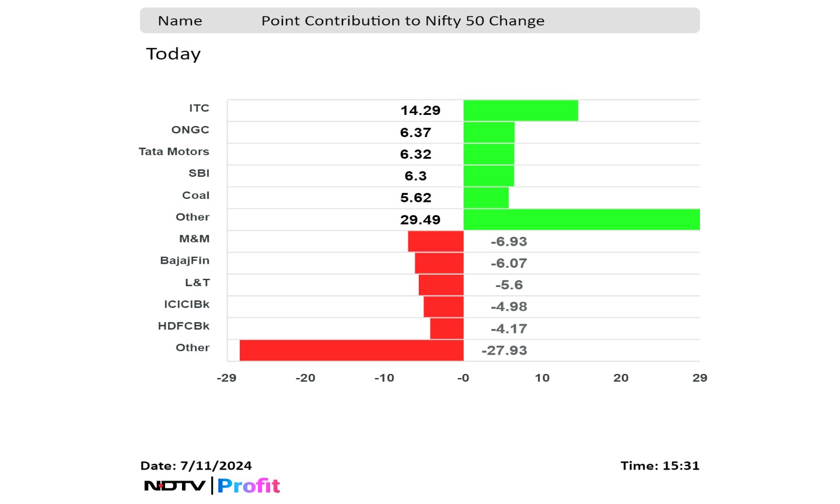Screen dimensions: 840x504
Task: Click the Time 15:31 text
Action: [660, 466]
